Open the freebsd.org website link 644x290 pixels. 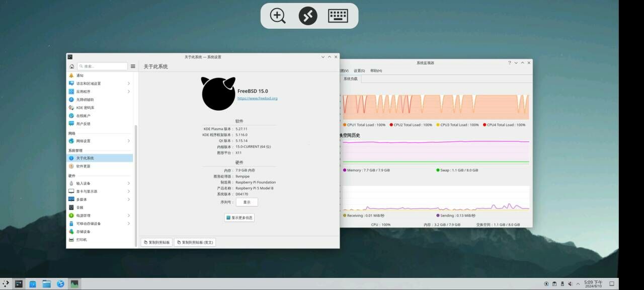coord(257,98)
